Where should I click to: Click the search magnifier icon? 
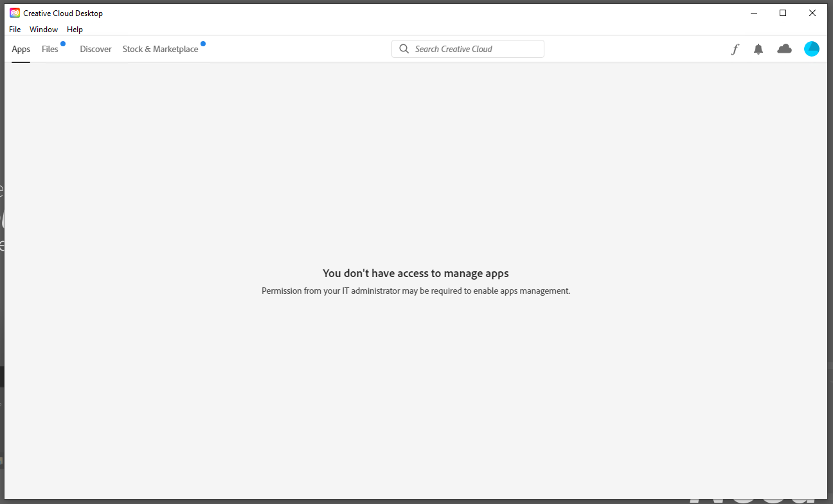click(x=404, y=49)
